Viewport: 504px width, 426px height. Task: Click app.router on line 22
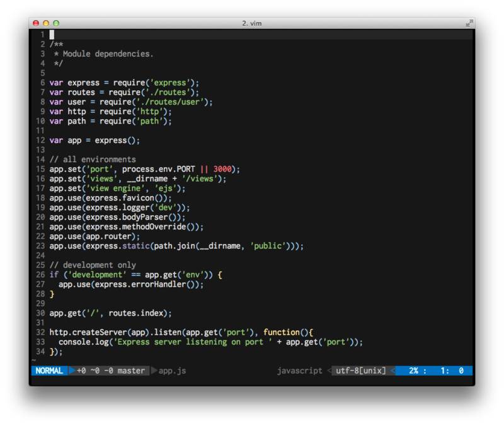tap(108, 236)
